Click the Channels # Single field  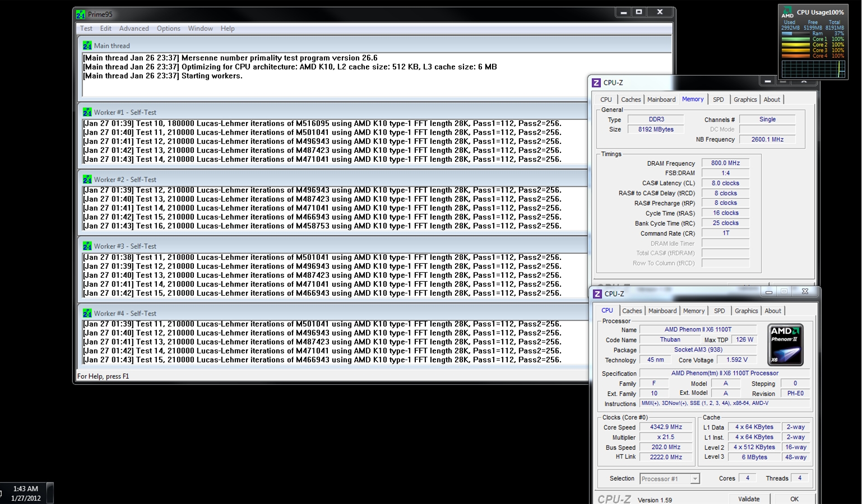pos(767,119)
